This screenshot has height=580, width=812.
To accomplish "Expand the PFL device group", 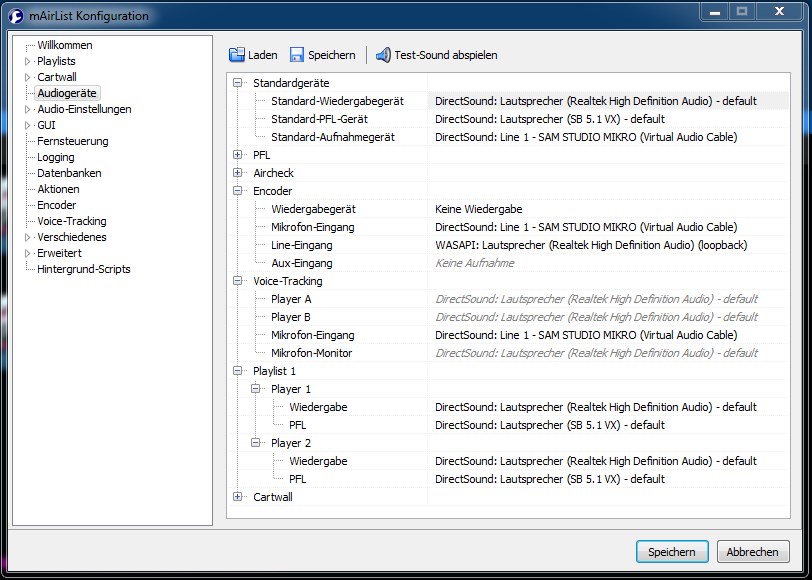I will point(236,155).
